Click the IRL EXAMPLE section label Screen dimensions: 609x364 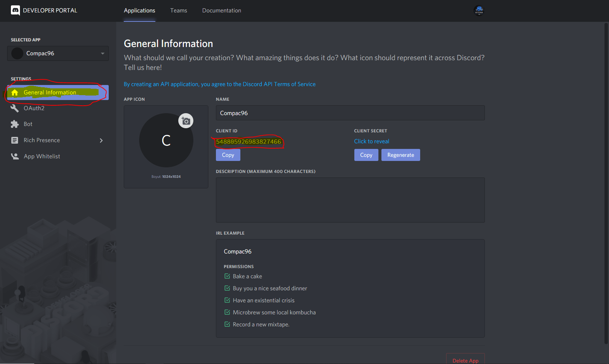point(230,233)
